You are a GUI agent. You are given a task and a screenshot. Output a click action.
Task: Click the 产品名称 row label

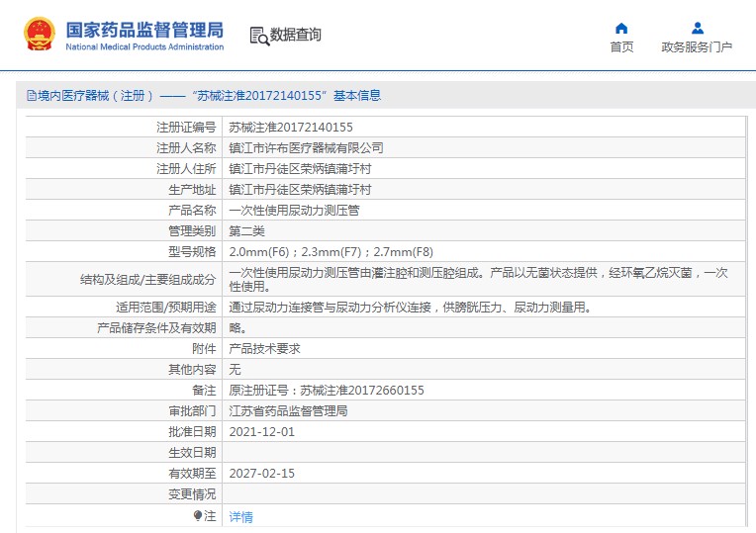click(x=192, y=210)
